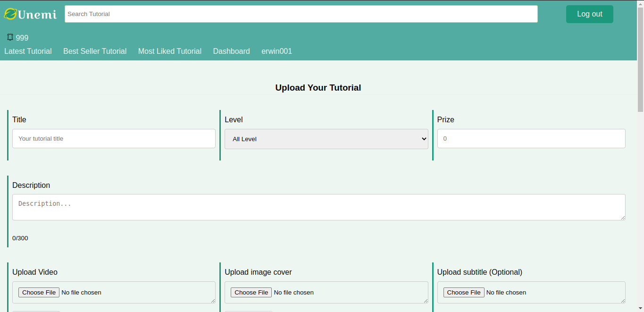Click the scroll down arrow of scrollbar
The width and height of the screenshot is (644, 312).
pos(640,309)
